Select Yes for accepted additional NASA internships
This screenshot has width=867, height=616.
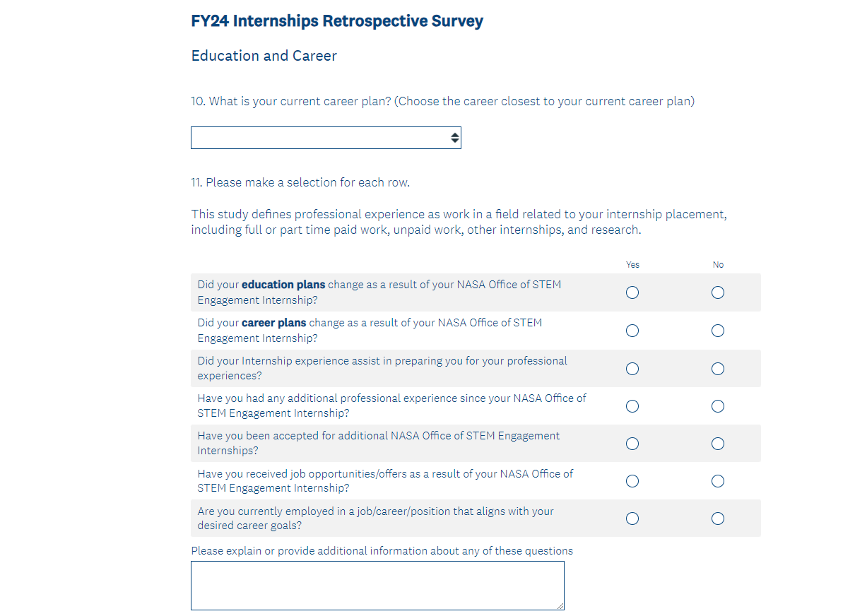click(x=632, y=444)
